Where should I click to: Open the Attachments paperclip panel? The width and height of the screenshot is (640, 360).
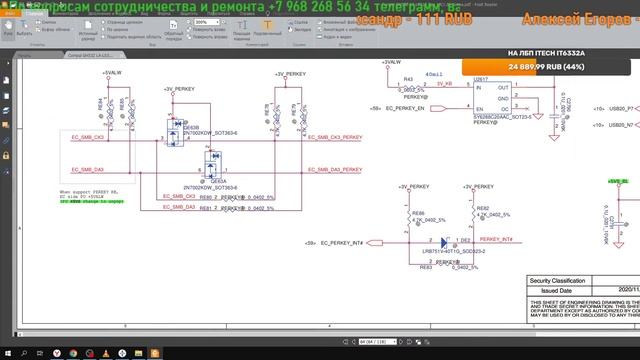tap(6, 140)
